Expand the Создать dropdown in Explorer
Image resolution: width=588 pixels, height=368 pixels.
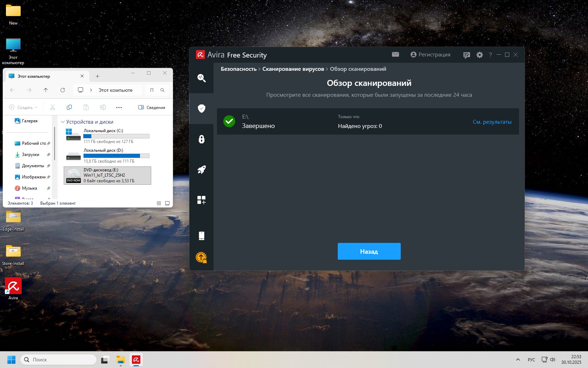click(23, 108)
